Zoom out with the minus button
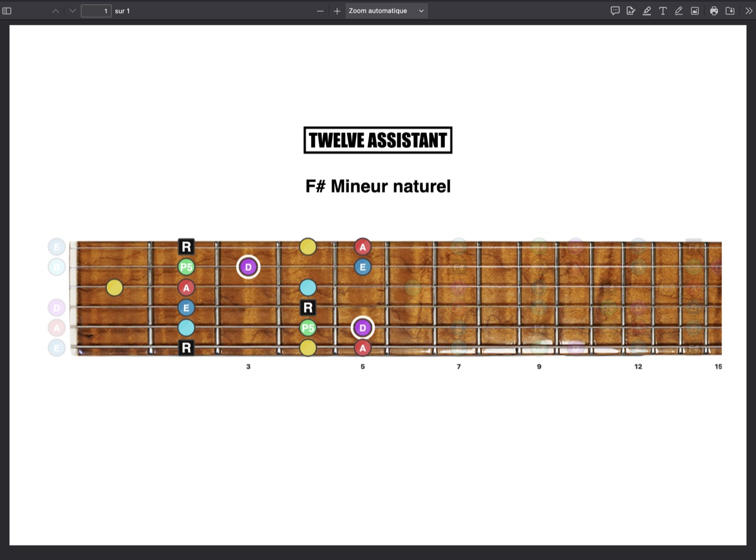Screen dimensions: 756x560 coord(321,11)
